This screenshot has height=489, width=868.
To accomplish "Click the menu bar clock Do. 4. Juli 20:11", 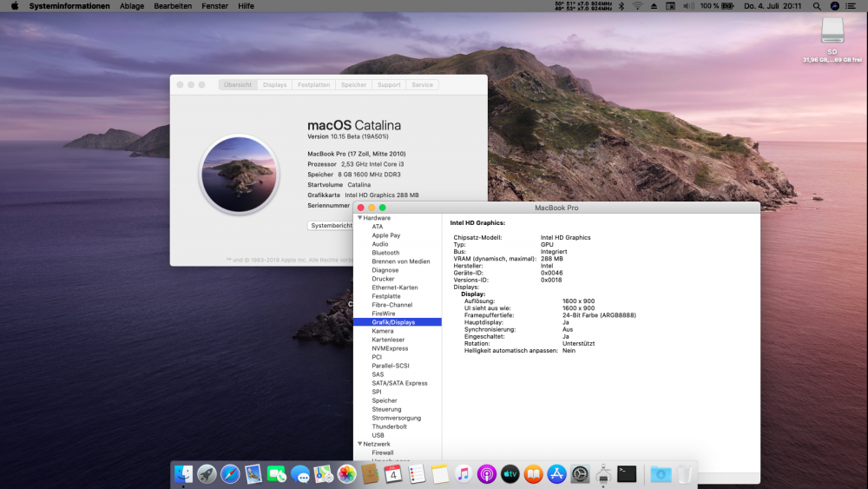I will point(773,6).
